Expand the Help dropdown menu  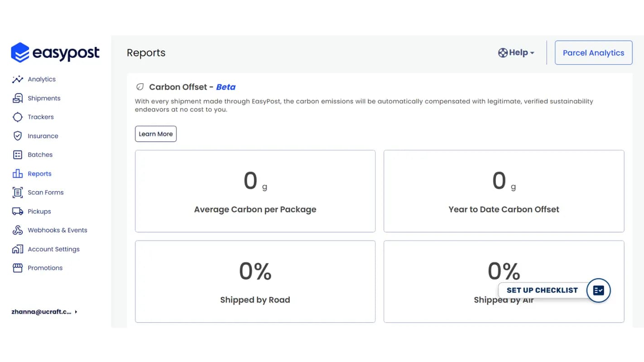coord(516,53)
